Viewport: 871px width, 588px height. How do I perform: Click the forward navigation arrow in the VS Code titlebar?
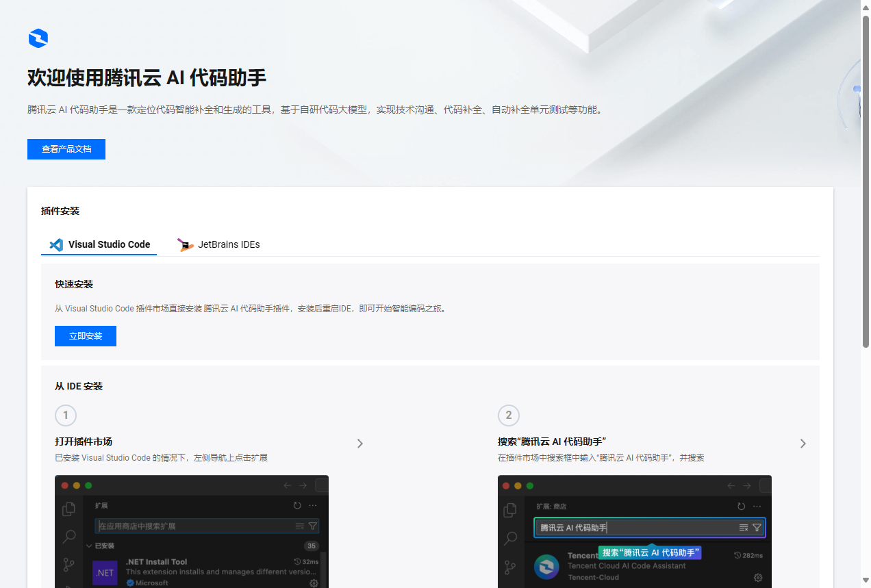(303, 485)
